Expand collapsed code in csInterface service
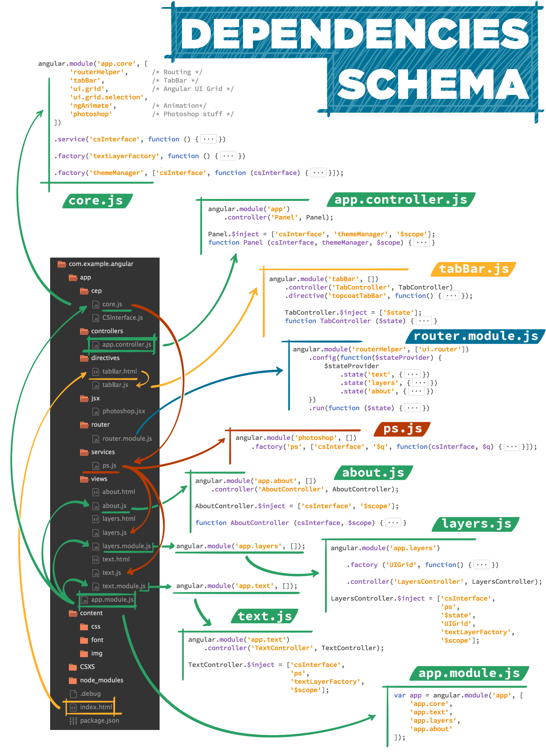The height and width of the screenshot is (756, 546). tap(209, 139)
